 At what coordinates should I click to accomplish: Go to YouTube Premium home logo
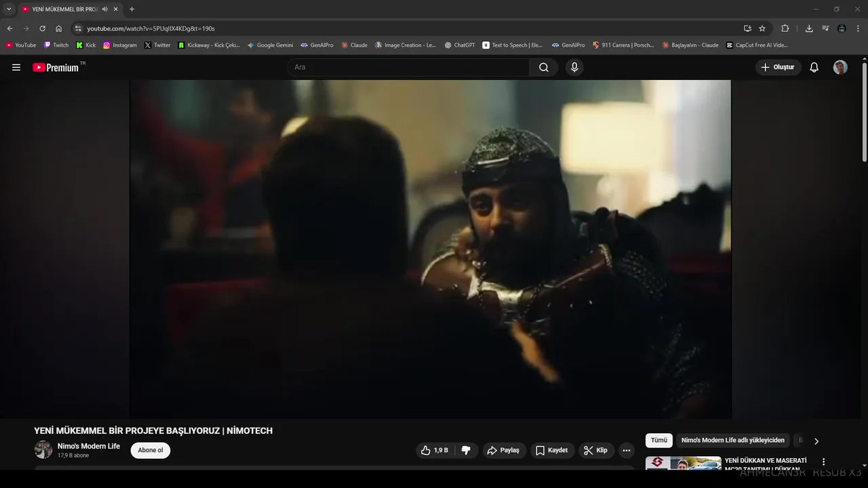coord(56,67)
